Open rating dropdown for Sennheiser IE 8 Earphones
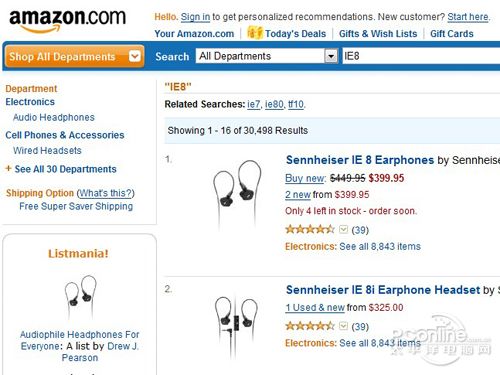Viewport: 500px width, 375px height. [343, 229]
